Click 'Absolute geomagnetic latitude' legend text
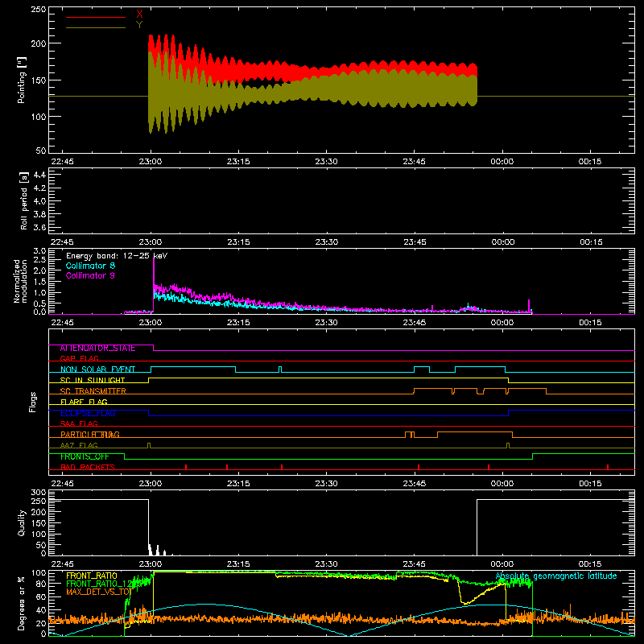 click(x=556, y=576)
